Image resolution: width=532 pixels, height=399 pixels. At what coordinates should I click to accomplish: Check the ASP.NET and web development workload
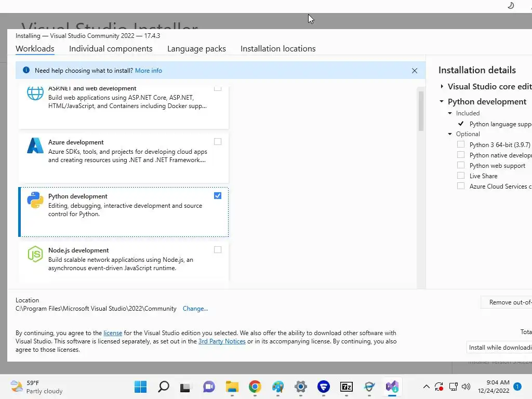click(218, 88)
